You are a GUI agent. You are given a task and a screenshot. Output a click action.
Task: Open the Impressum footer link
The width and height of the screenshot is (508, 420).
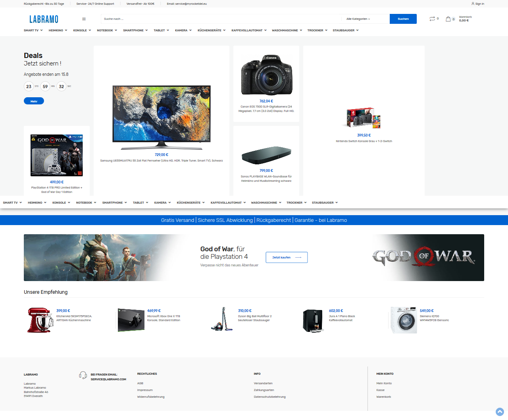tap(145, 390)
